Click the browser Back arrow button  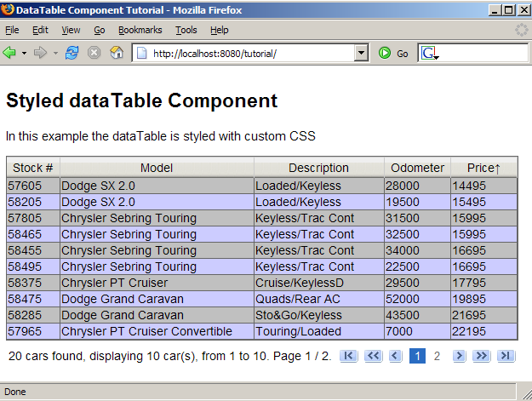tap(10, 53)
